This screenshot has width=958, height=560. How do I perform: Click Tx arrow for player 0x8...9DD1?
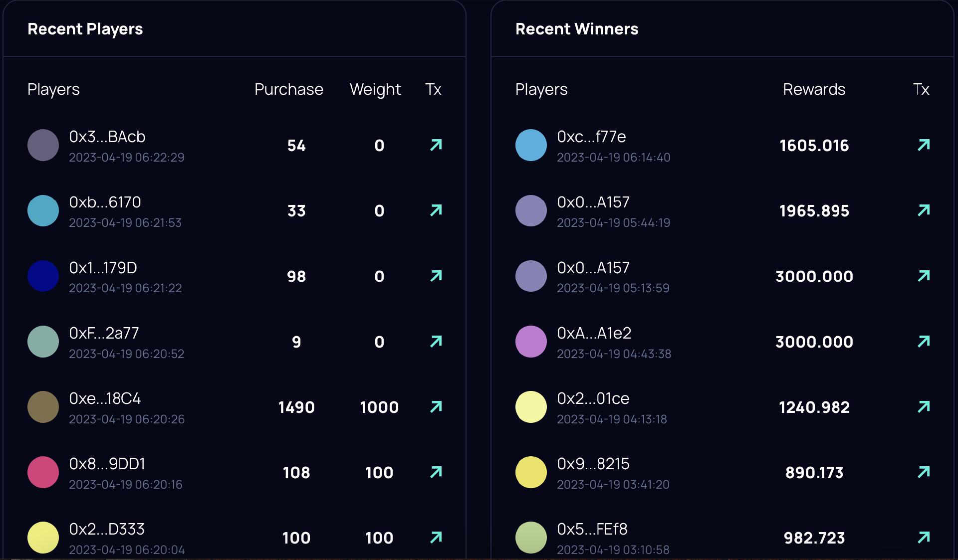tap(436, 472)
